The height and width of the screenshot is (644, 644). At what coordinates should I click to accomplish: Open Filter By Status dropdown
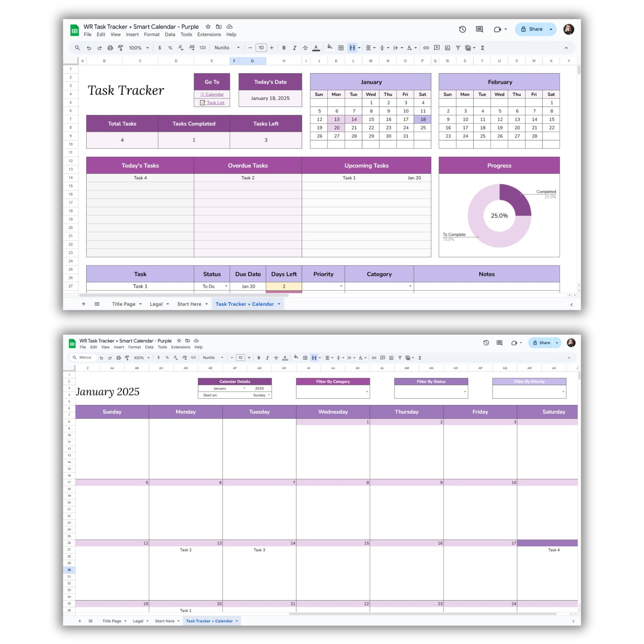tap(465, 392)
